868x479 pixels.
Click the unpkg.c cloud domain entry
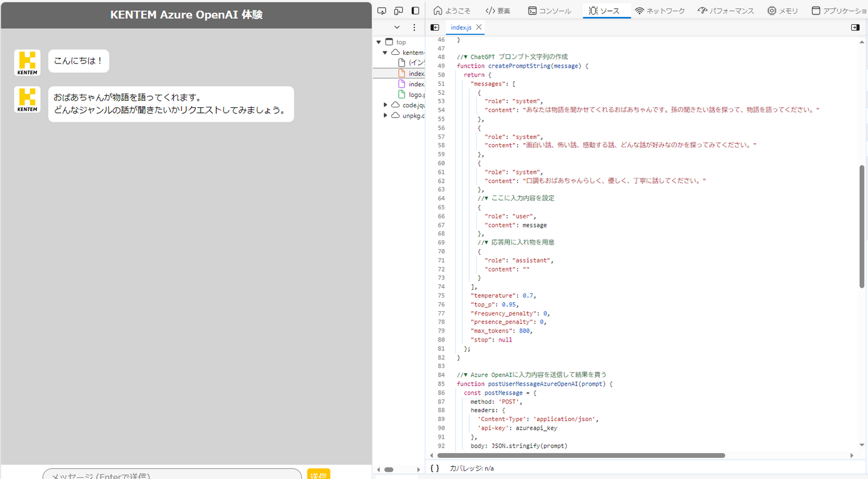click(x=408, y=115)
